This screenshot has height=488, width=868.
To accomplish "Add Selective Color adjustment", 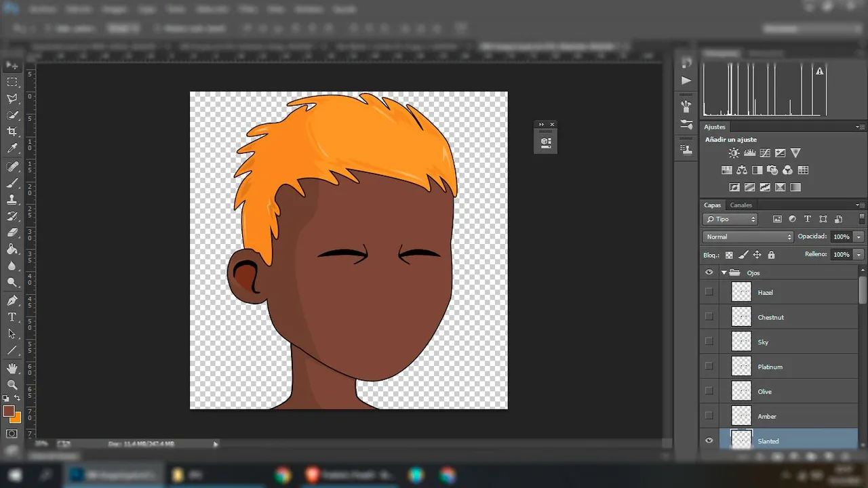I will pyautogui.click(x=781, y=187).
